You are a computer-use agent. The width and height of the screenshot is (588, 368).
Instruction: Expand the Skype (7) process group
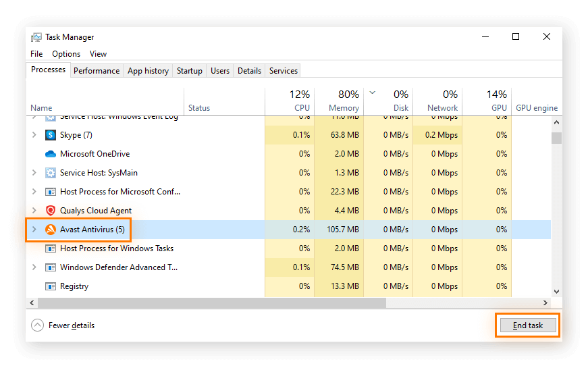34,135
